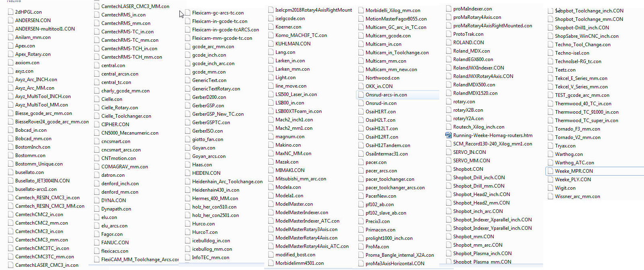
Task: Click the file icon beside Tryax.con
Action: click(551, 146)
